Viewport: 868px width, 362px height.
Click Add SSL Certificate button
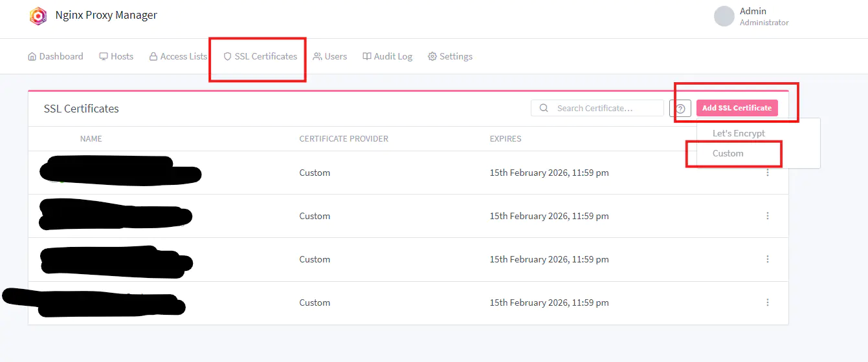pyautogui.click(x=737, y=108)
